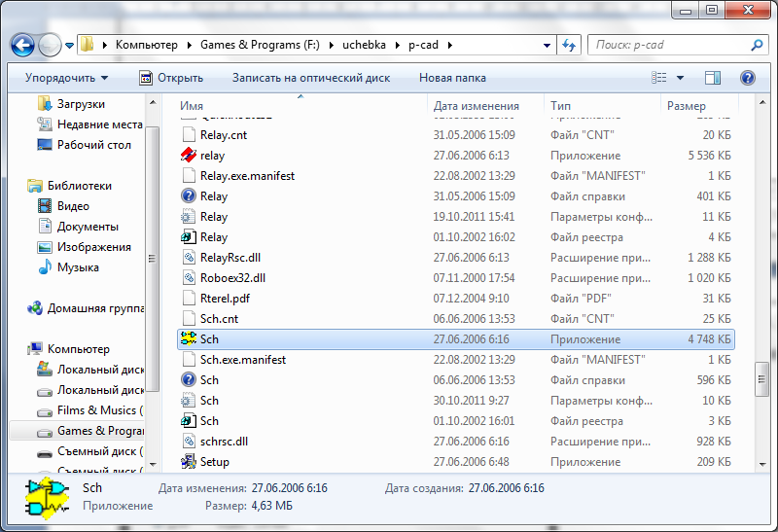Click the change view icon
The height and width of the screenshot is (532, 778).
tap(659, 78)
